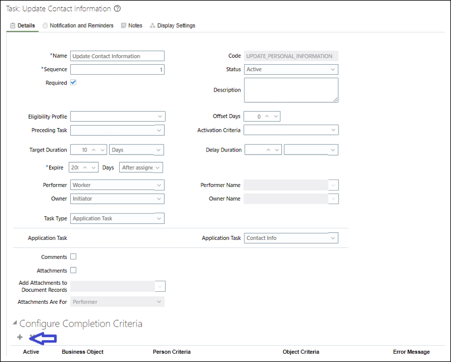This screenshot has height=362, width=451.
Task: Open the Performer dropdown showing Worker
Action: (x=117, y=185)
